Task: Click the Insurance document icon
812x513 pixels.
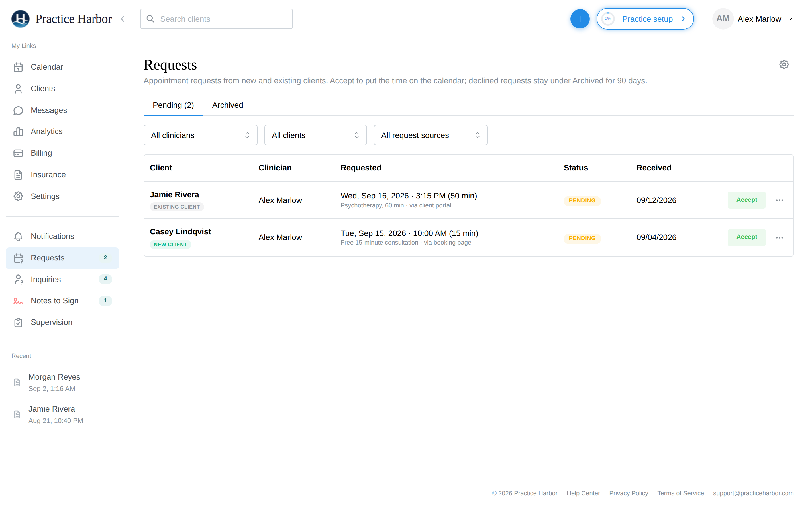Action: click(18, 175)
